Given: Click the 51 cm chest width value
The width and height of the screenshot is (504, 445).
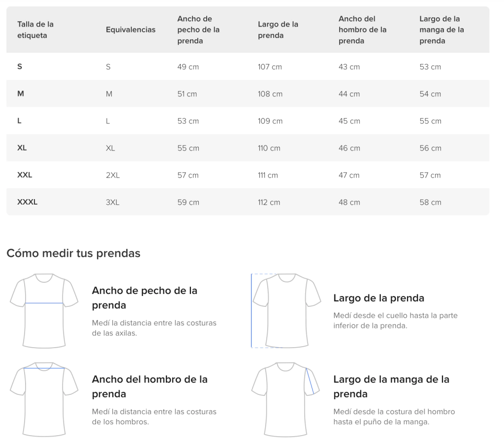Looking at the screenshot, I should click(x=187, y=94).
